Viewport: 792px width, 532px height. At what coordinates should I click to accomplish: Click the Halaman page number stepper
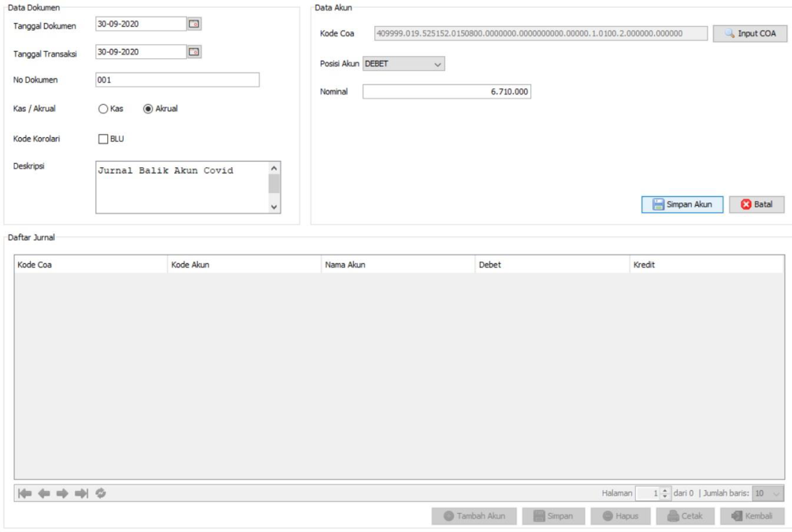pyautogui.click(x=665, y=493)
